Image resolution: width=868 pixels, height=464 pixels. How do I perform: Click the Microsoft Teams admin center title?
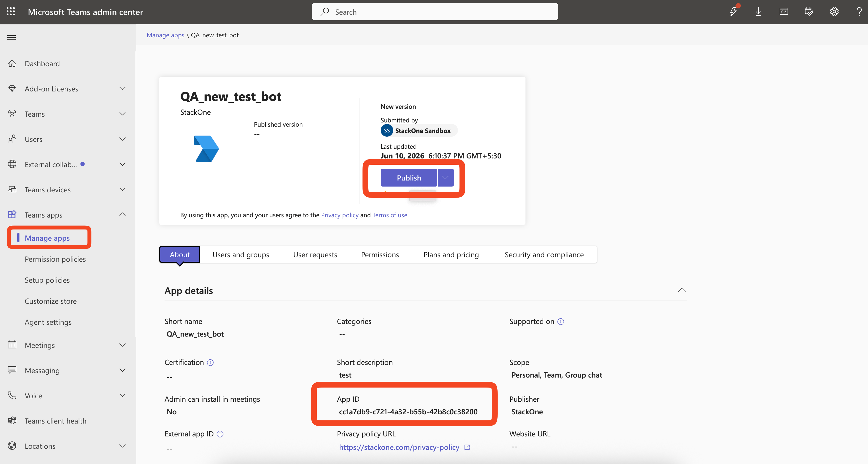tap(85, 12)
